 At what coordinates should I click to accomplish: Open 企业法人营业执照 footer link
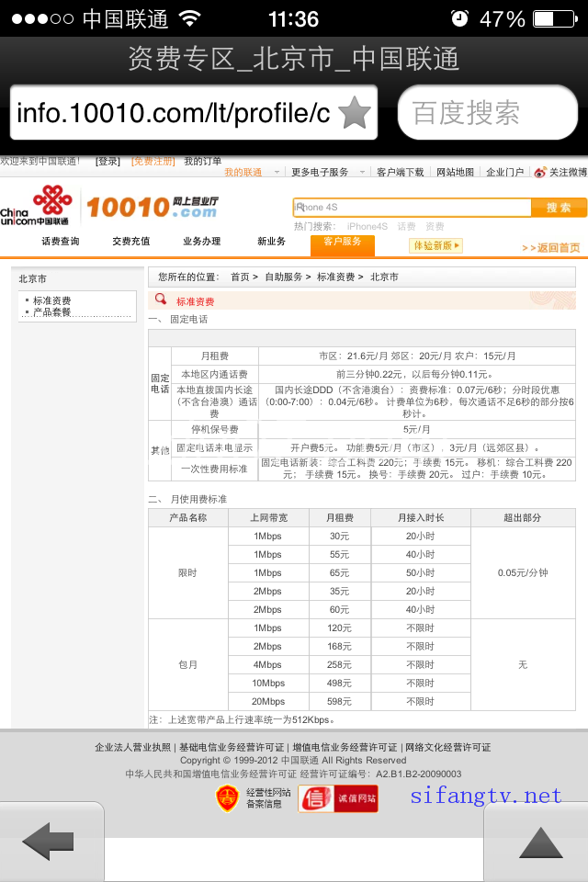tap(133, 747)
